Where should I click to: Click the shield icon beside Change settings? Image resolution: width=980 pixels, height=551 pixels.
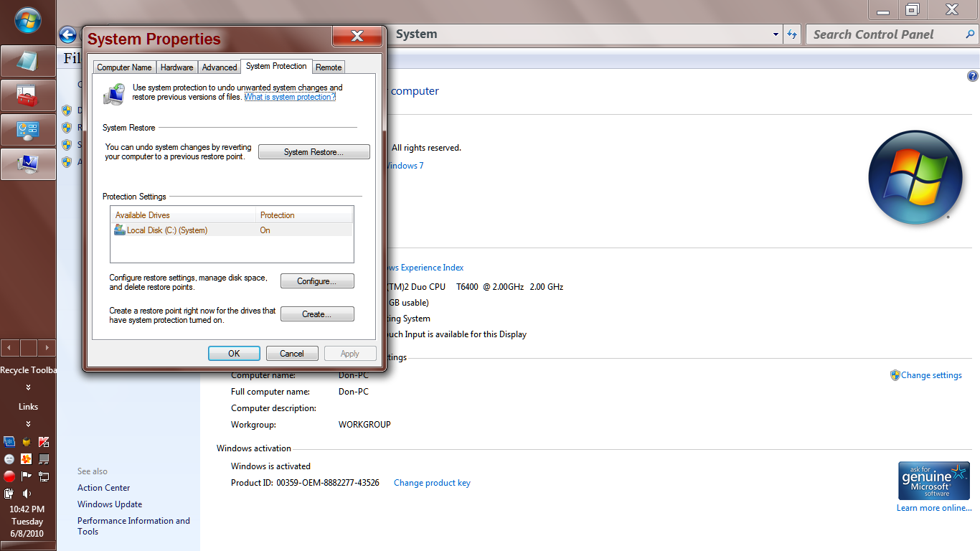(895, 375)
